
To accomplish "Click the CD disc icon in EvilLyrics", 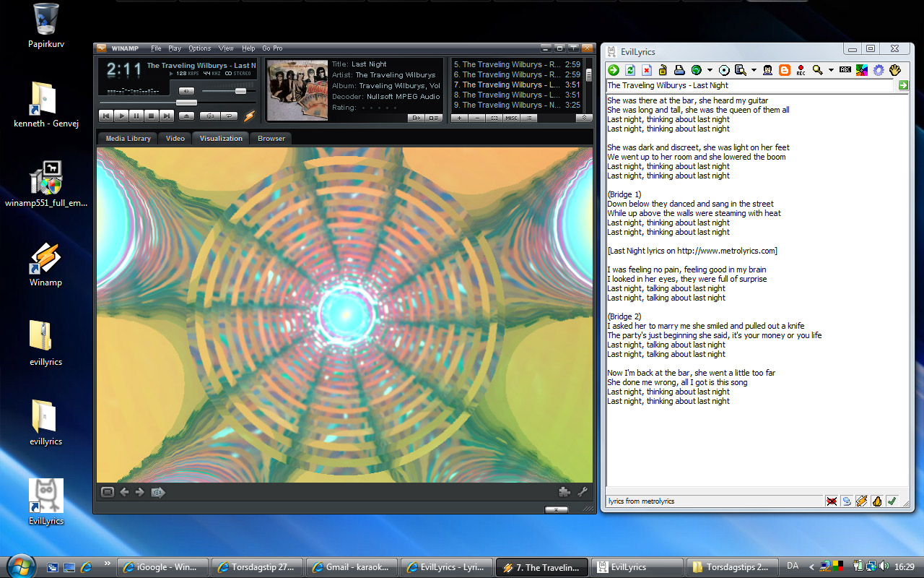I will tap(724, 70).
